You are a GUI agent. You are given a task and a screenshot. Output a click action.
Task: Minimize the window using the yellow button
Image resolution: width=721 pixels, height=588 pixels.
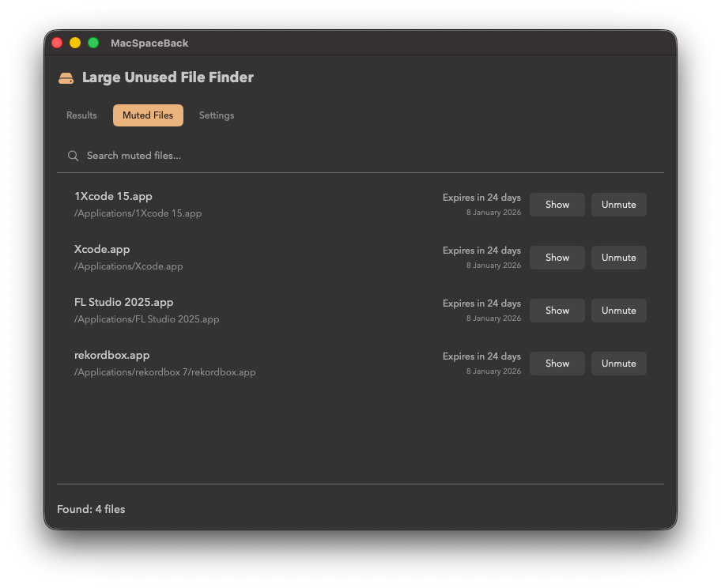75,43
